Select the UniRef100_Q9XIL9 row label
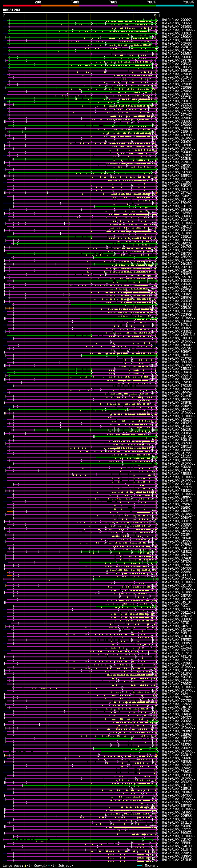The height and width of the screenshot is (868, 197). coord(177,179)
